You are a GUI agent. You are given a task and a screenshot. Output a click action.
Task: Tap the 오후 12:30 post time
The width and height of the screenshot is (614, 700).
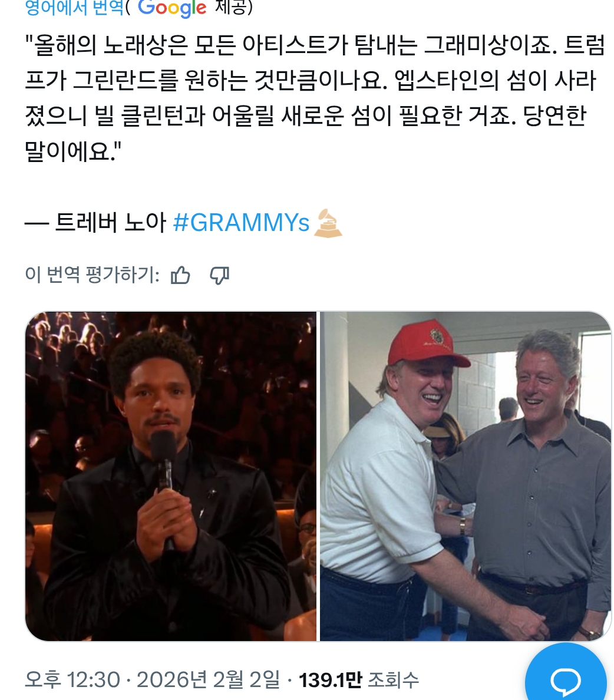click(72, 680)
